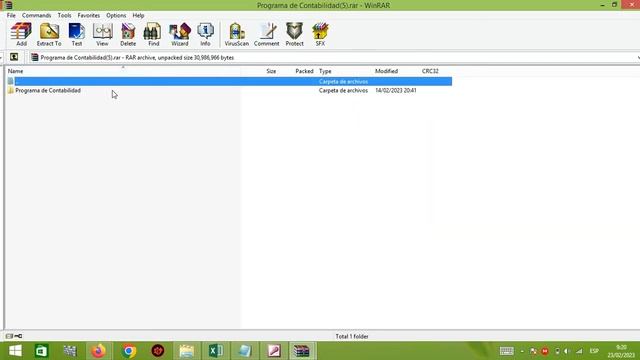The height and width of the screenshot is (360, 640).
Task: Click the Protect toolbar icon
Action: [294, 34]
